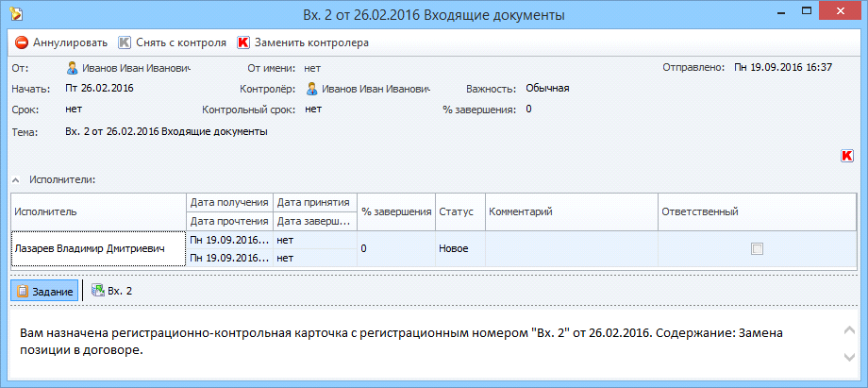
Task: Click the Срок value нет
Action: click(x=74, y=110)
